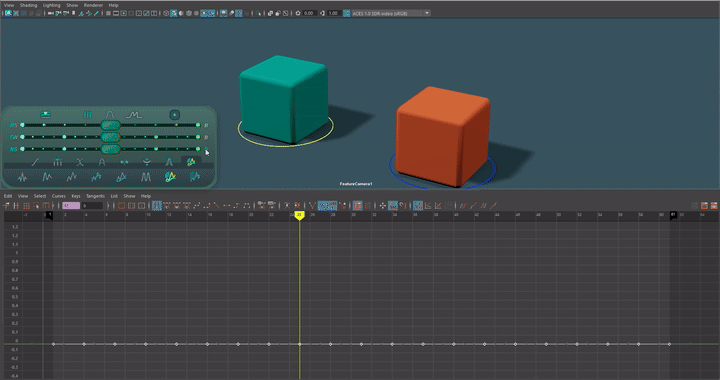Click the diagonal line icon in tool panel

click(x=35, y=162)
